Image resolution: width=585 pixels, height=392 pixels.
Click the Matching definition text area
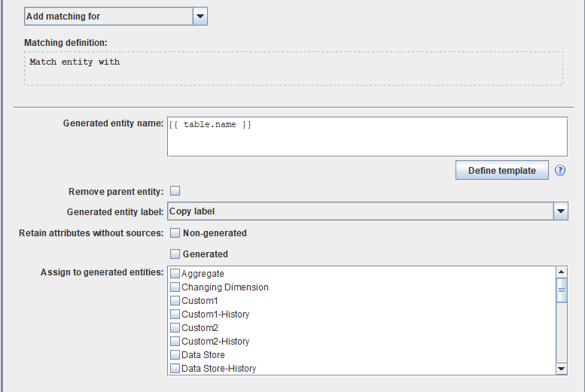click(294, 68)
